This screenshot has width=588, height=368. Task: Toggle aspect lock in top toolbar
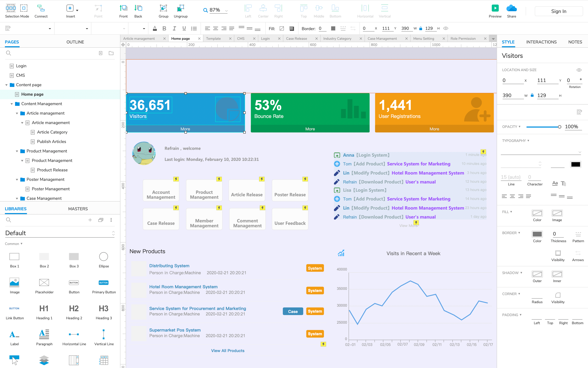pos(421,28)
